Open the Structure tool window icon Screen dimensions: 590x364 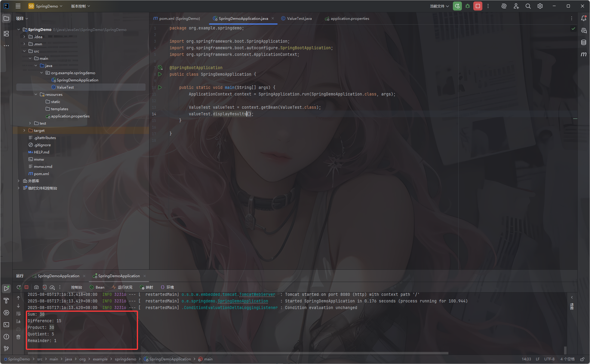(6, 34)
